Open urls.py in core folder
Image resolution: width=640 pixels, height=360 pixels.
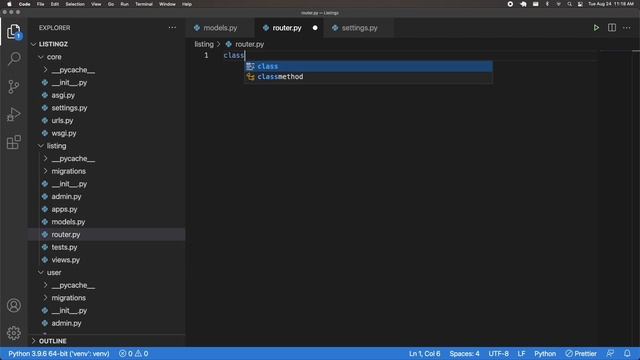click(x=62, y=120)
